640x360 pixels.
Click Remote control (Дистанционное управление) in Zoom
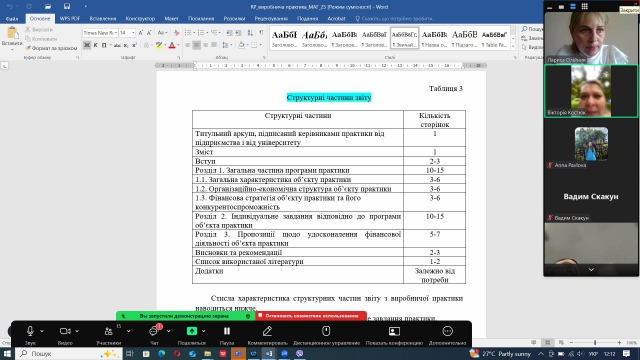326,334
